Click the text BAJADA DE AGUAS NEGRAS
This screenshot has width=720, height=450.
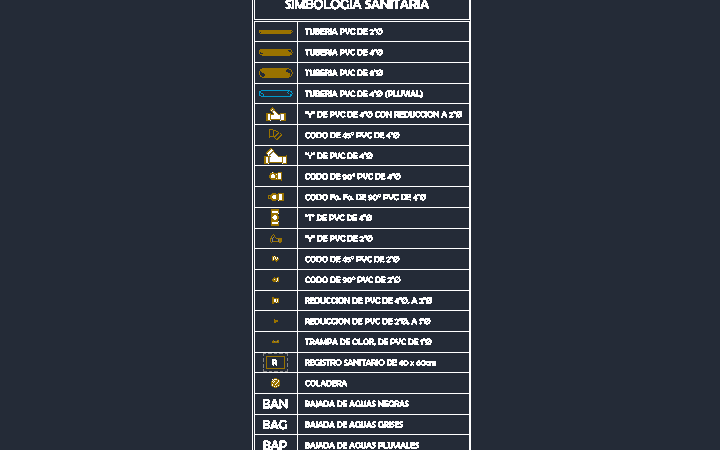pos(356,404)
